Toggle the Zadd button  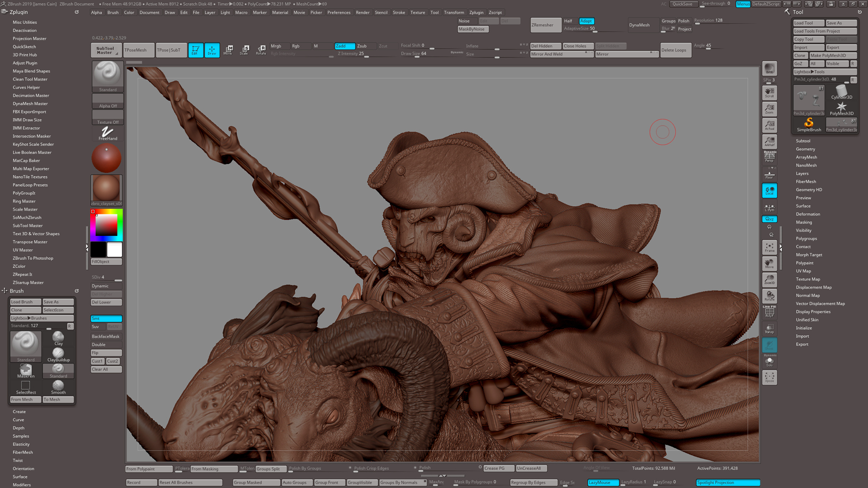tap(345, 46)
